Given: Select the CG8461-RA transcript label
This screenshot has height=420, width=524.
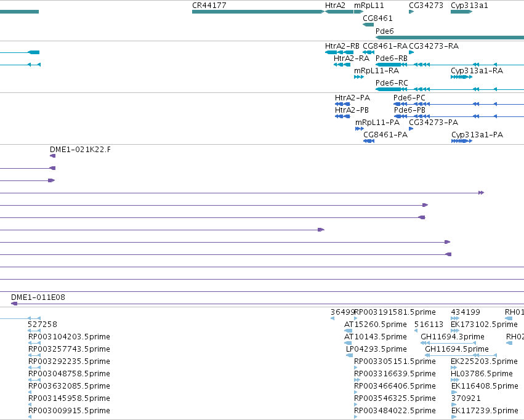Looking at the screenshot, I should [385, 46].
